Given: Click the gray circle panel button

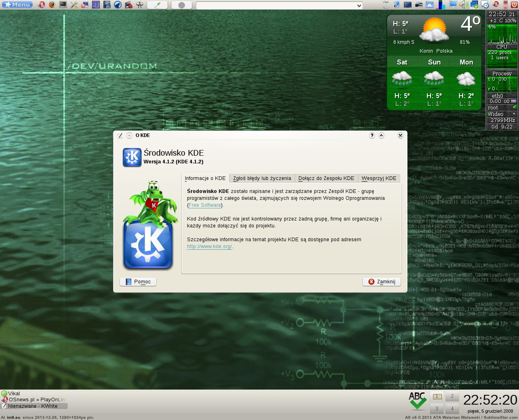Looking at the screenshot, I should [182, 5].
